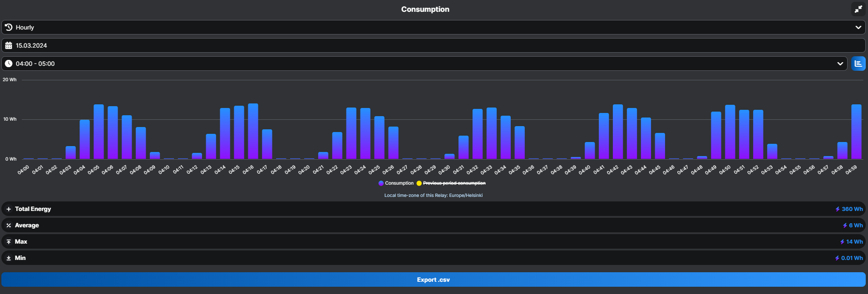Viewport: 868px width, 294px height.
Task: Open the Hourly period dropdown
Action: 858,27
